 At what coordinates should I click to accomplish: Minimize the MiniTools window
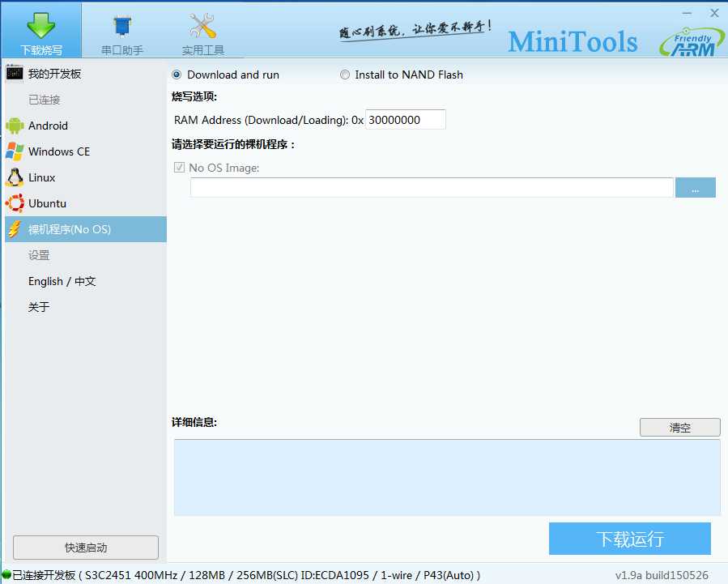coord(688,13)
